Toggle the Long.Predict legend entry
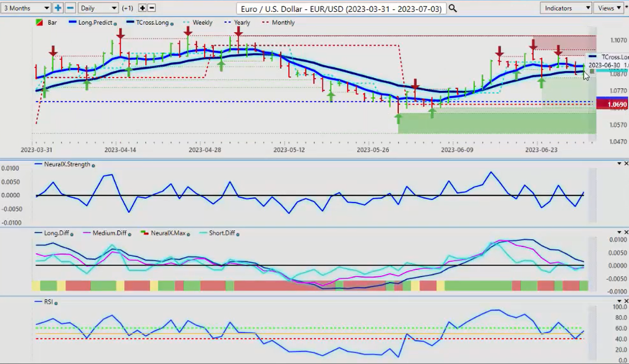 [90, 23]
